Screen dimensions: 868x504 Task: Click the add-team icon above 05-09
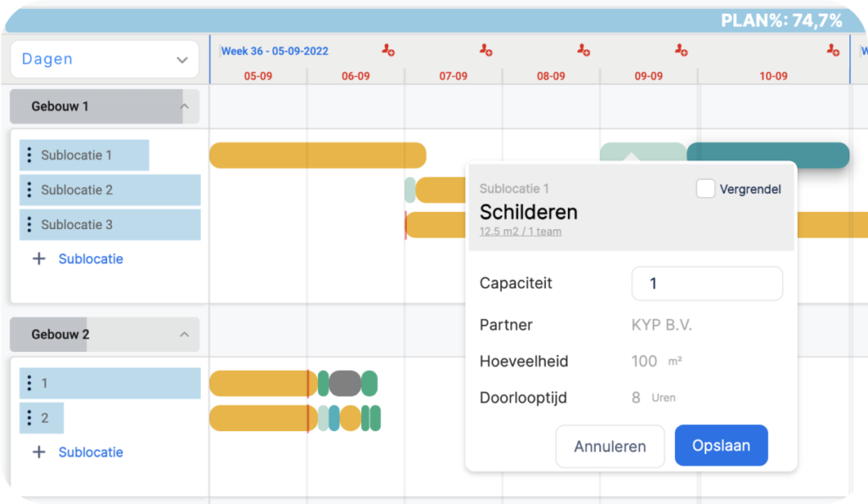(389, 50)
